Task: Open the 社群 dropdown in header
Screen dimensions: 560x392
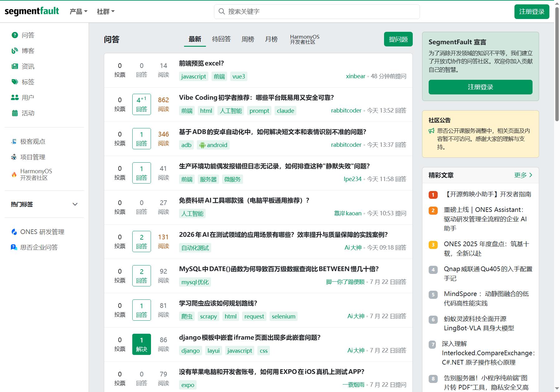Action: [106, 12]
